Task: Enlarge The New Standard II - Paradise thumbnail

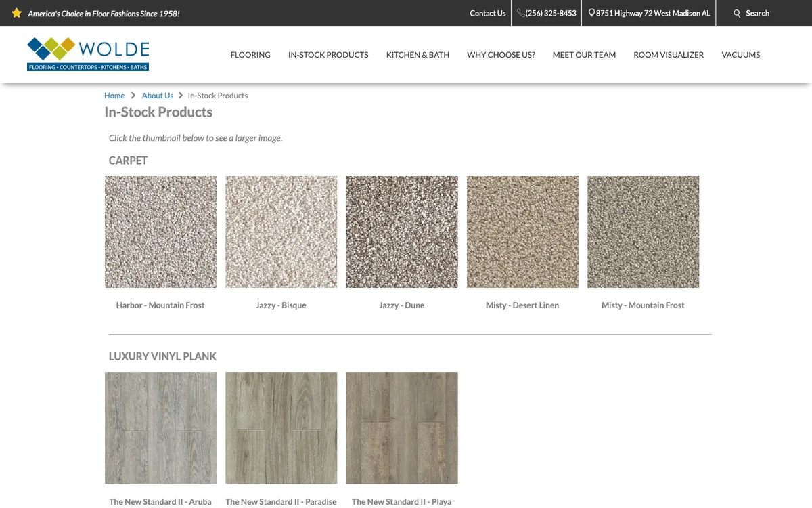Action: click(281, 428)
